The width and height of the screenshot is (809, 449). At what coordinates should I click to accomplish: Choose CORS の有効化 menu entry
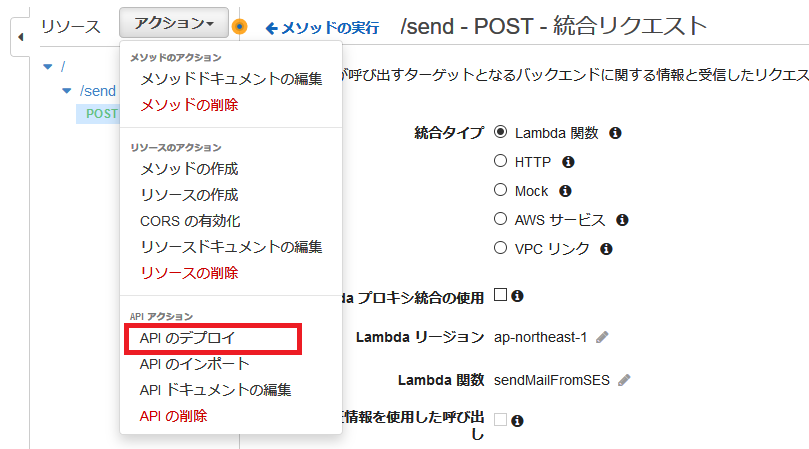click(x=190, y=221)
